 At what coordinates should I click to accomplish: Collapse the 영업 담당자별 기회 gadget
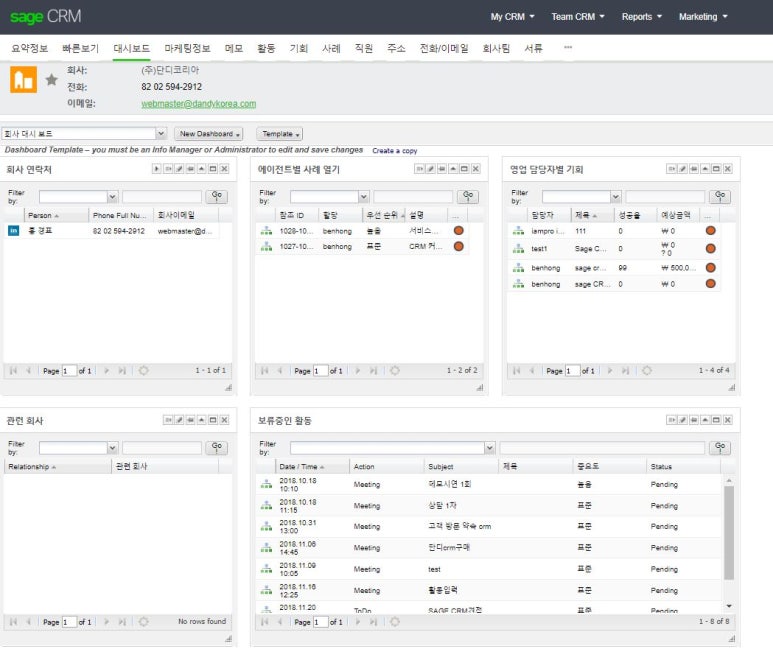pyautogui.click(x=705, y=169)
